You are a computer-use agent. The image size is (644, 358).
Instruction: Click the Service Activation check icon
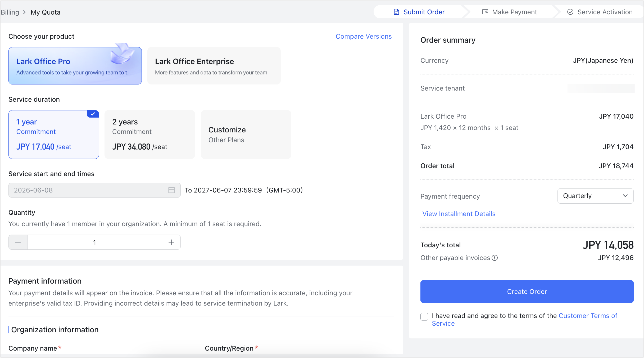pyautogui.click(x=570, y=12)
